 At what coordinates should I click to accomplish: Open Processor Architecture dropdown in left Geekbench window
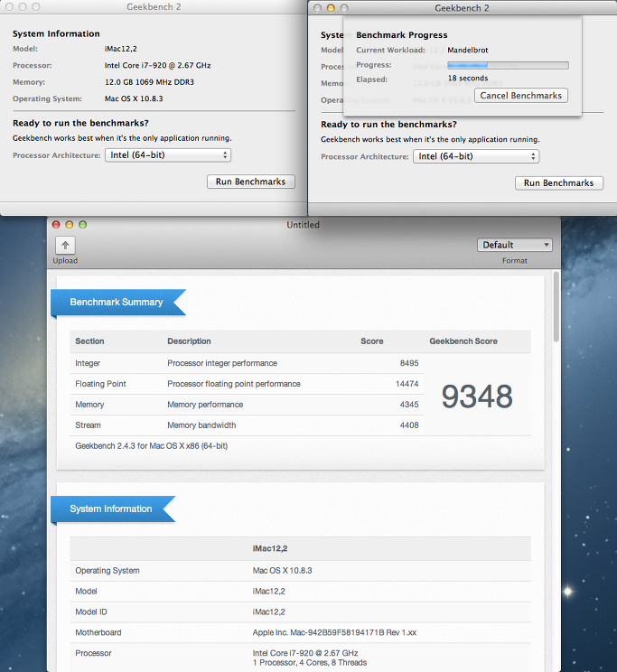168,155
